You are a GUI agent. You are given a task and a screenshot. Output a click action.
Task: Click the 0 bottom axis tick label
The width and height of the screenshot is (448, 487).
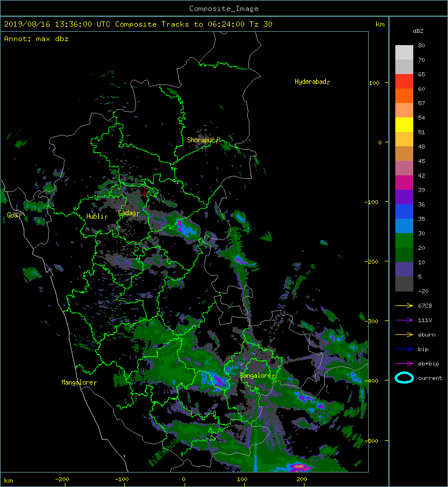183,479
